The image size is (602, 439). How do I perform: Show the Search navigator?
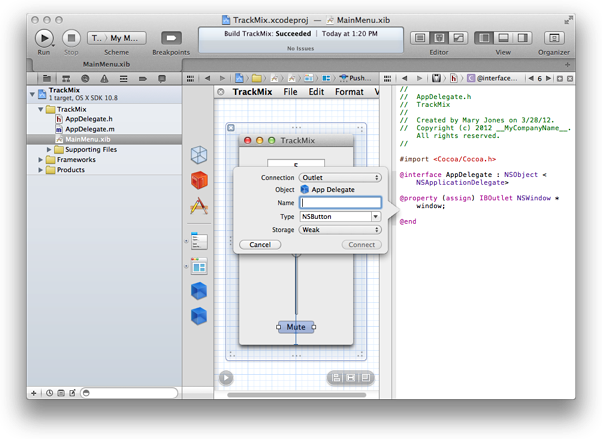(x=85, y=79)
